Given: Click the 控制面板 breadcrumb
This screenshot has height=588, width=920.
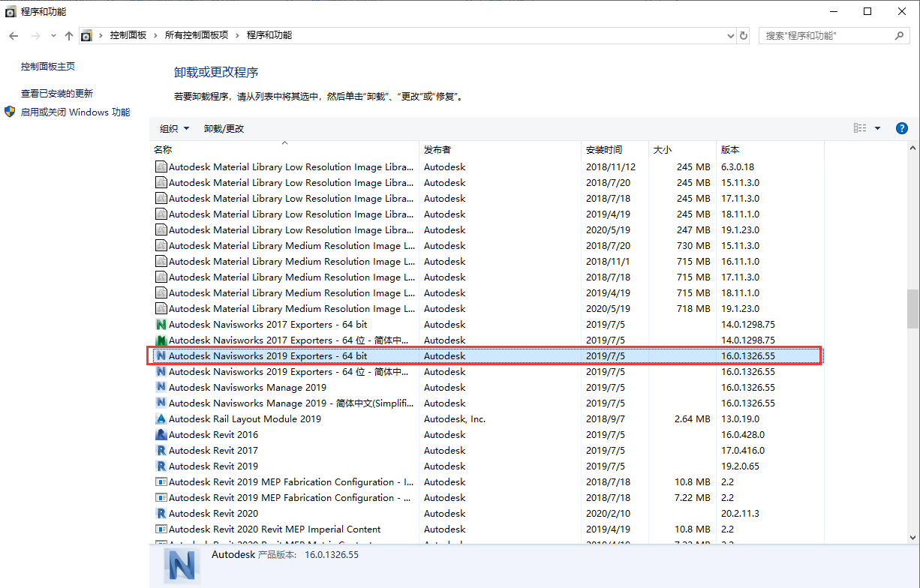Looking at the screenshot, I should pos(128,35).
